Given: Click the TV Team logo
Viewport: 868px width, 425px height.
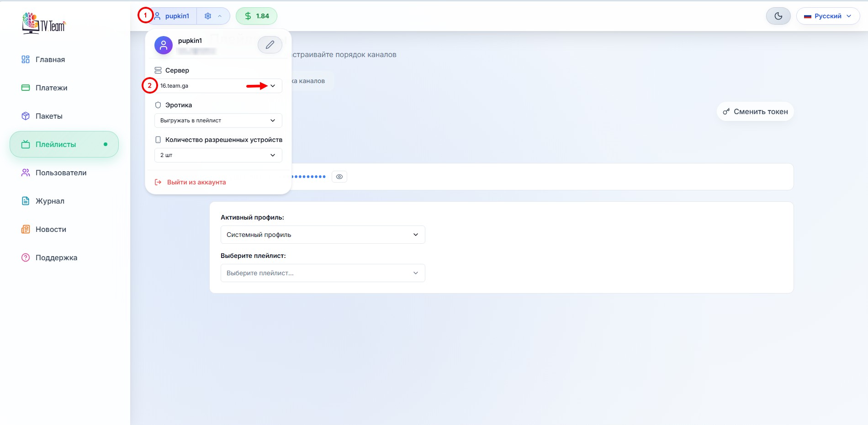Looking at the screenshot, I should [44, 23].
